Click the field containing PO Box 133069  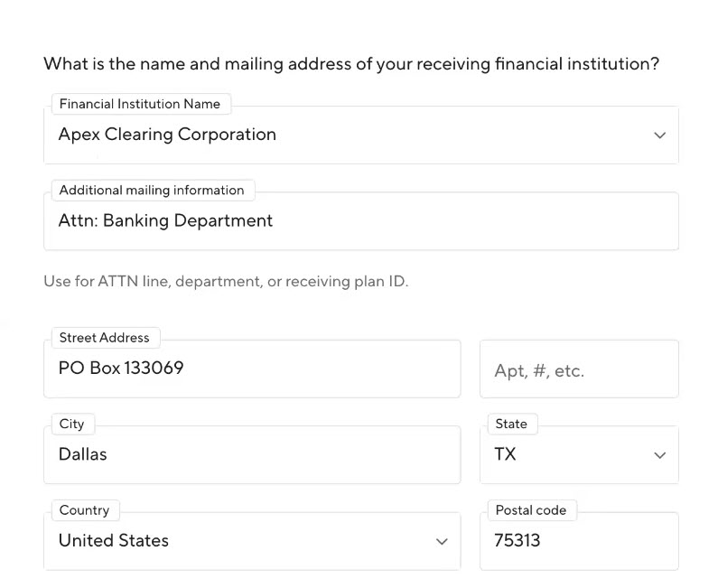coord(252,369)
